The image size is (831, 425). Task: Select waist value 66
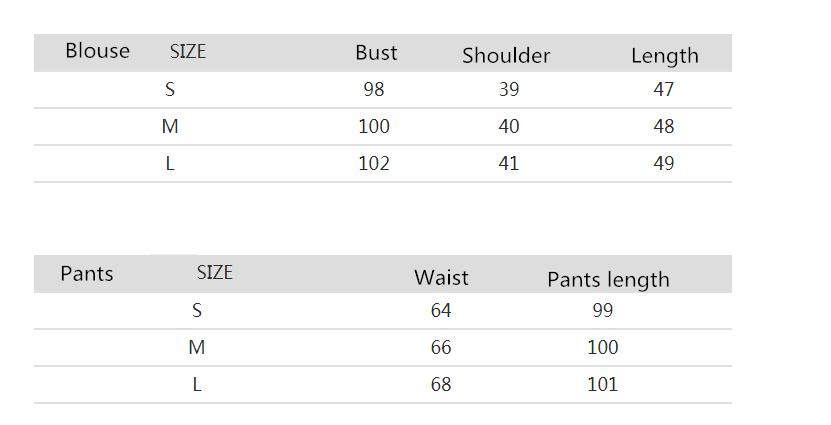coord(441,348)
